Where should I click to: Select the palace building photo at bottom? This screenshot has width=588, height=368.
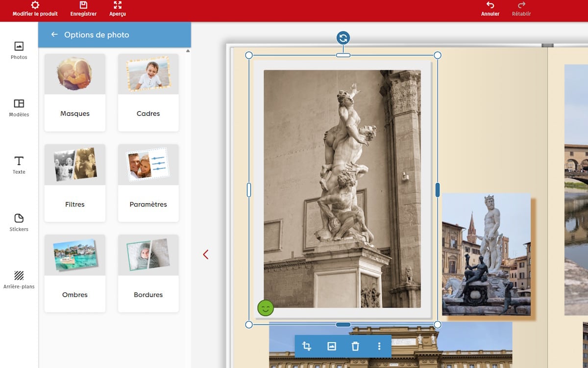(391, 345)
